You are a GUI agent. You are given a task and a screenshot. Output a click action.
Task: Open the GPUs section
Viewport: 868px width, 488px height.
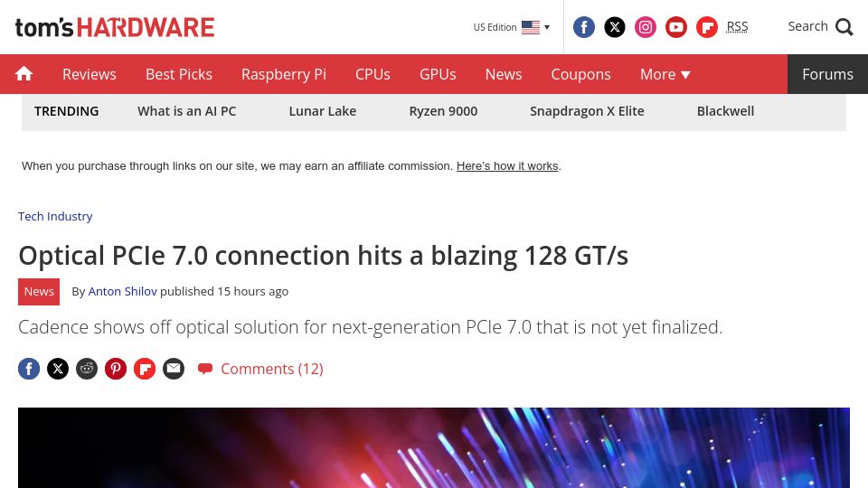pyautogui.click(x=438, y=74)
